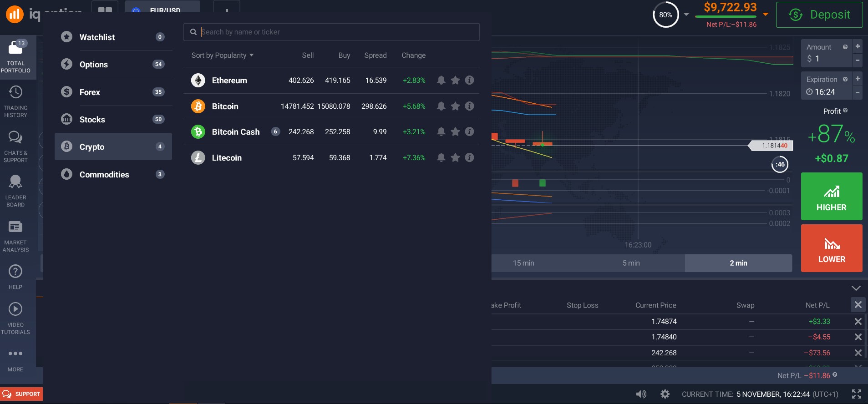Add Ethereum to watchlist with star
This screenshot has width=868, height=404.
455,80
